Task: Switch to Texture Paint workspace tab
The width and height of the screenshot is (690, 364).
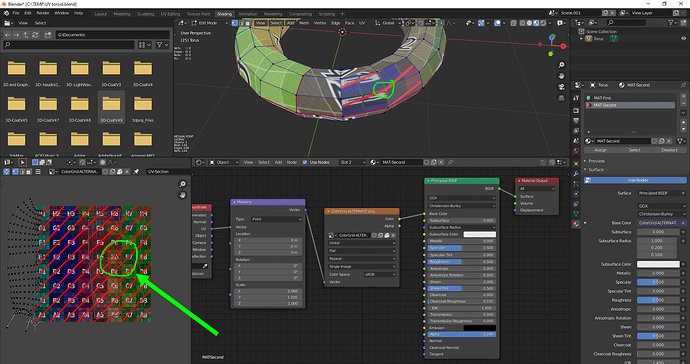Action: (198, 14)
